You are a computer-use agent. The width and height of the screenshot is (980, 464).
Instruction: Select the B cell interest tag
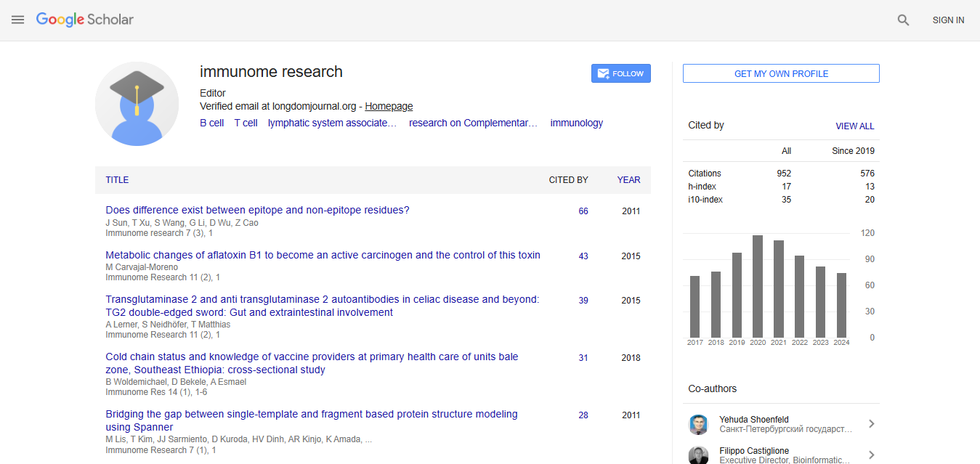click(211, 123)
